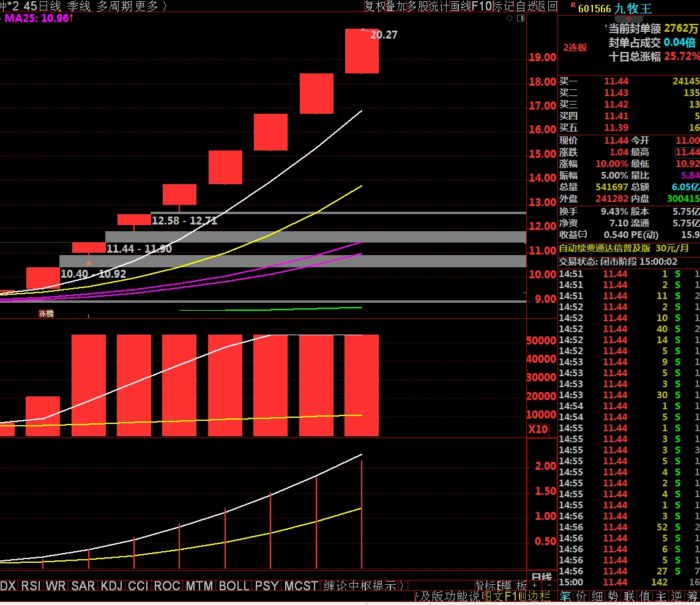700x605 pixels.
Task: Select CCI indicator tab
Action: tap(138, 585)
